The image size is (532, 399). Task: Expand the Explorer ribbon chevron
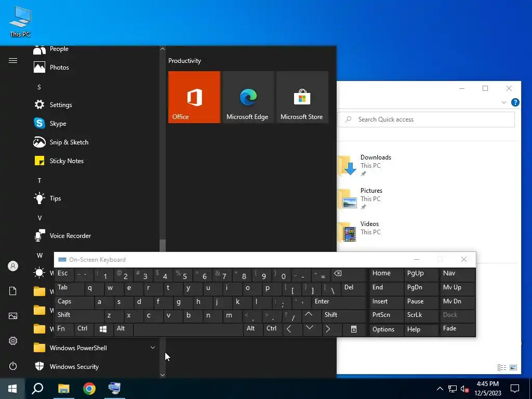click(x=504, y=102)
